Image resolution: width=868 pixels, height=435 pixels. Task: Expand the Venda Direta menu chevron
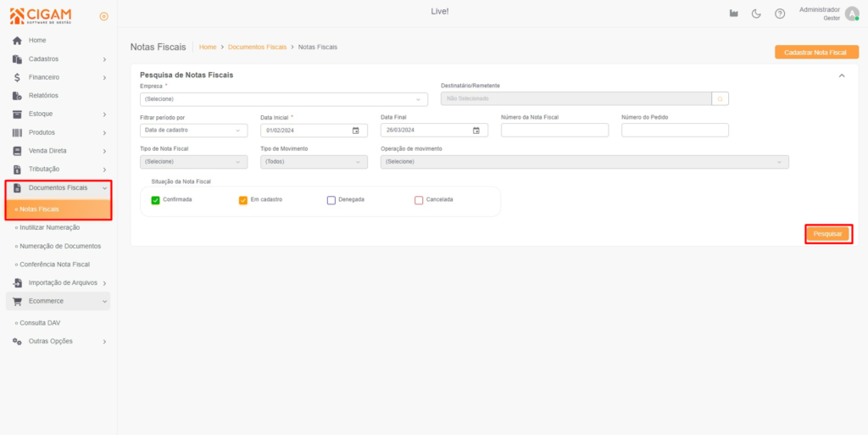(104, 151)
